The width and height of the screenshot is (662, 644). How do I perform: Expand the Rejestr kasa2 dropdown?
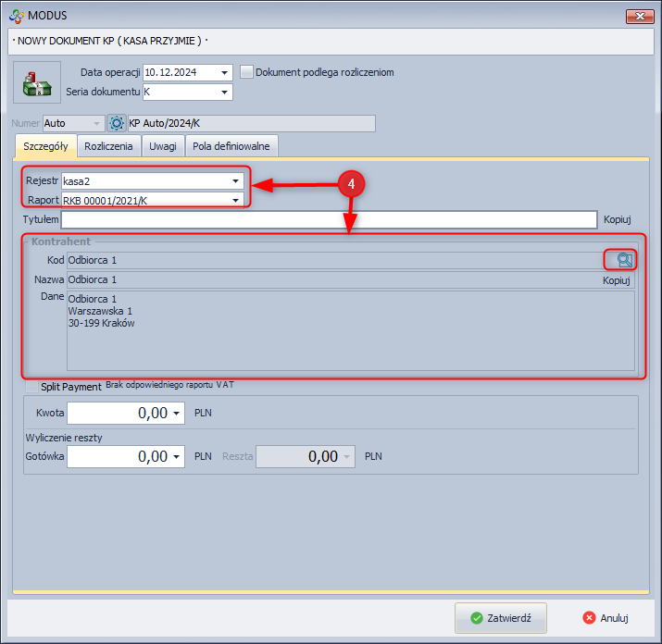click(x=236, y=181)
